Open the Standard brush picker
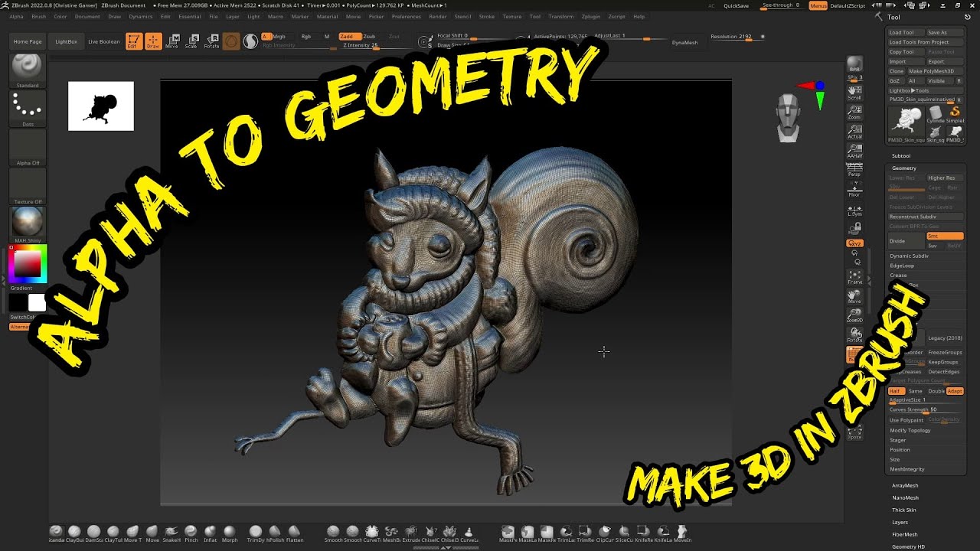This screenshot has height=551, width=980. coord(28,71)
